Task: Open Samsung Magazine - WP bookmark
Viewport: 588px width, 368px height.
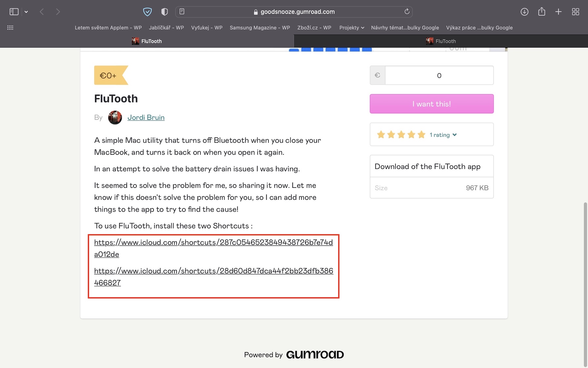Action: tap(260, 28)
